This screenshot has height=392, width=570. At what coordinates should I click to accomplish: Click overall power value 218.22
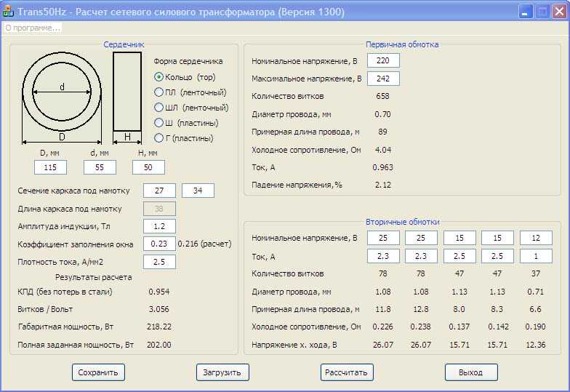tap(159, 327)
